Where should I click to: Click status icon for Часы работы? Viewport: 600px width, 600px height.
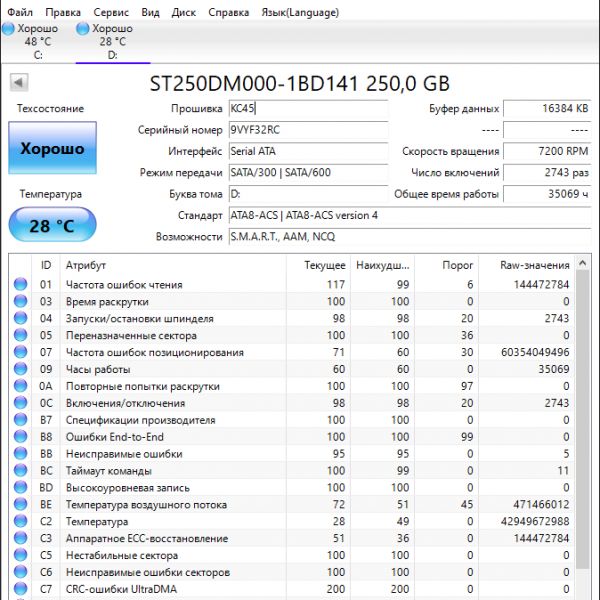(20, 369)
